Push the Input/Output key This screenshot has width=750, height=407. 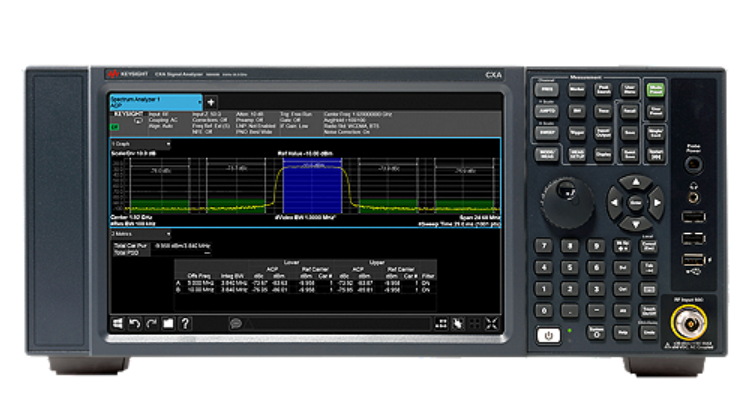pos(603,132)
